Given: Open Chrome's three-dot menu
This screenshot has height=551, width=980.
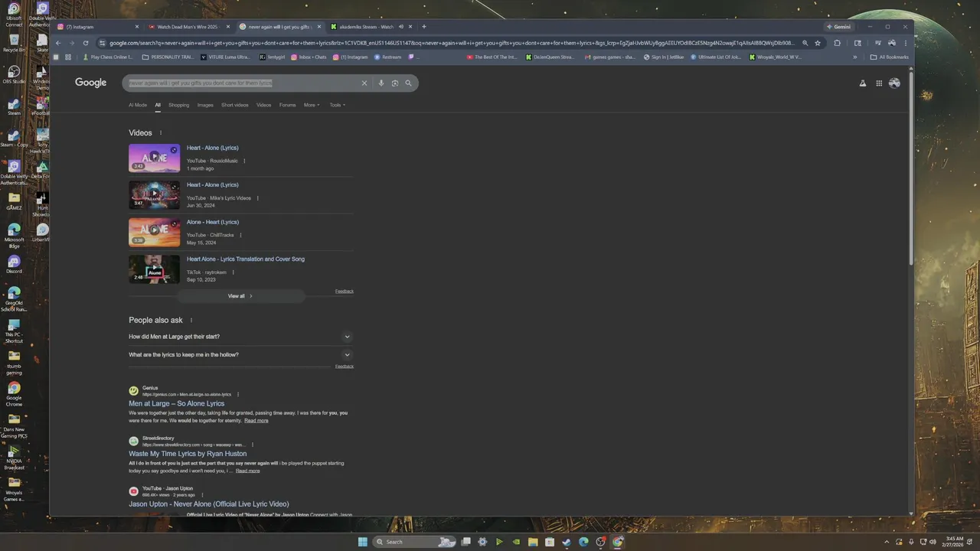Looking at the screenshot, I should 906,43.
